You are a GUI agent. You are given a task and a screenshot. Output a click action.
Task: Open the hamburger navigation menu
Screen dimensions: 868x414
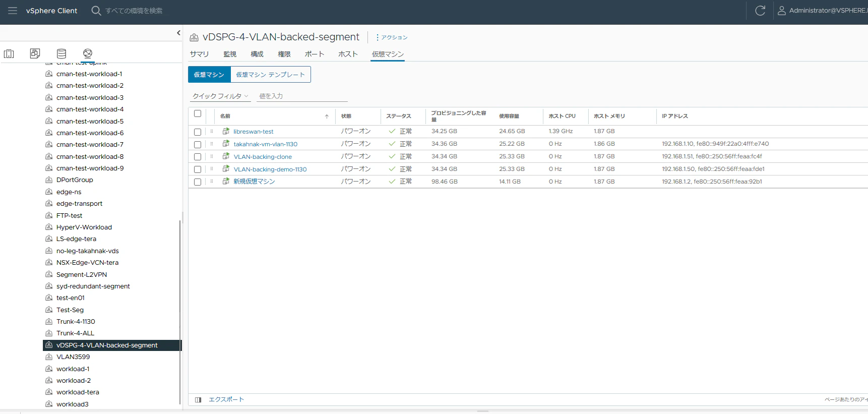point(13,11)
